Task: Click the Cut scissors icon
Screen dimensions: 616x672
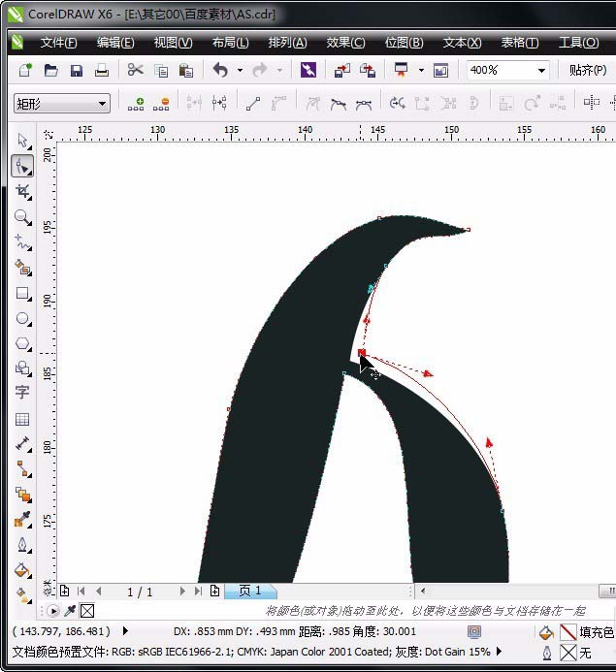Action: (135, 70)
